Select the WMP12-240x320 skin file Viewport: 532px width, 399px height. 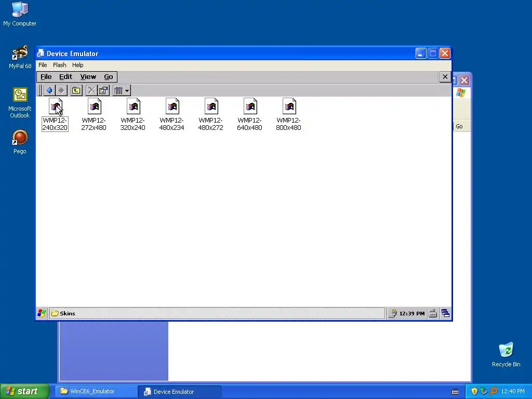pyautogui.click(x=55, y=115)
